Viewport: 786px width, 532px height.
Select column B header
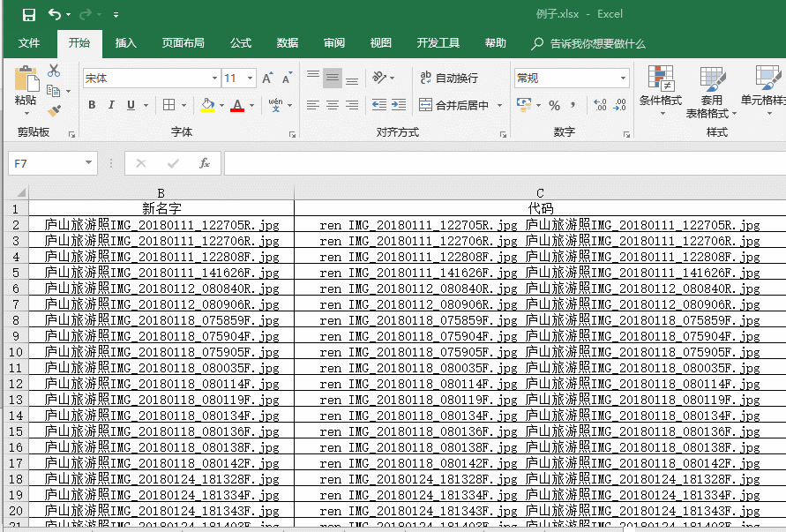tap(161, 193)
